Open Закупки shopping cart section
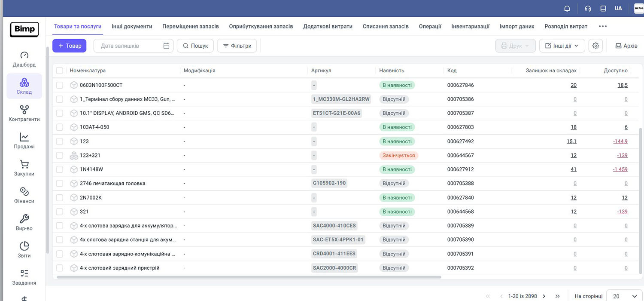This screenshot has height=301, width=644. (x=24, y=169)
